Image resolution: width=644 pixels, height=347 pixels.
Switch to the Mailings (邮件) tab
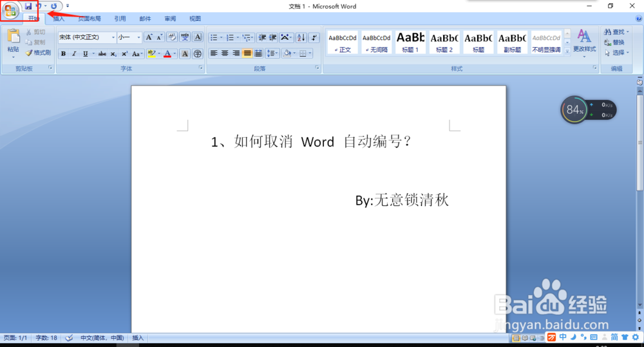[145, 19]
